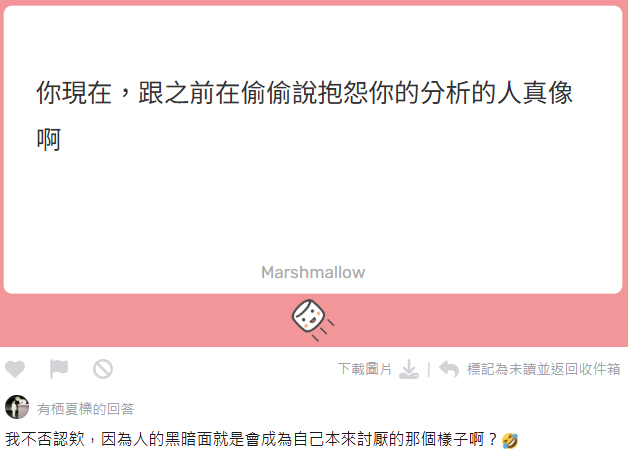
Task: Select 標記為未讀並返回收件箱
Action: point(543,369)
